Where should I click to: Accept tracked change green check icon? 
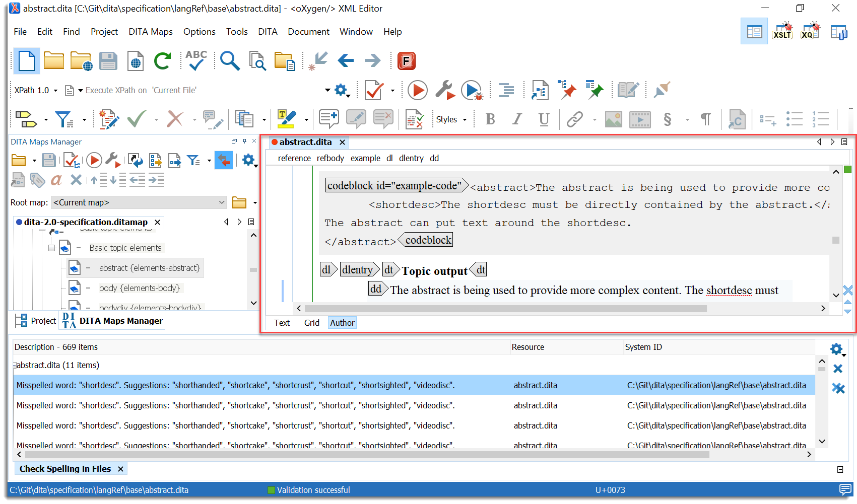pos(137,119)
